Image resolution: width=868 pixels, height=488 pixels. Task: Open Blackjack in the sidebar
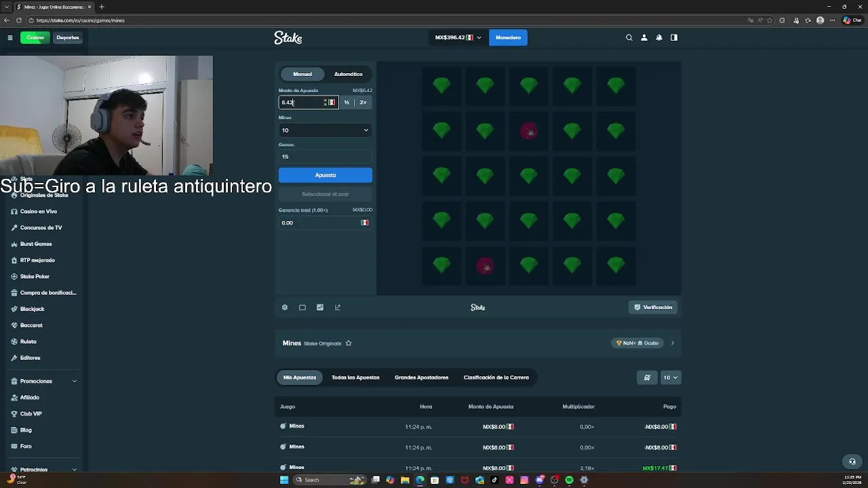pyautogui.click(x=32, y=309)
